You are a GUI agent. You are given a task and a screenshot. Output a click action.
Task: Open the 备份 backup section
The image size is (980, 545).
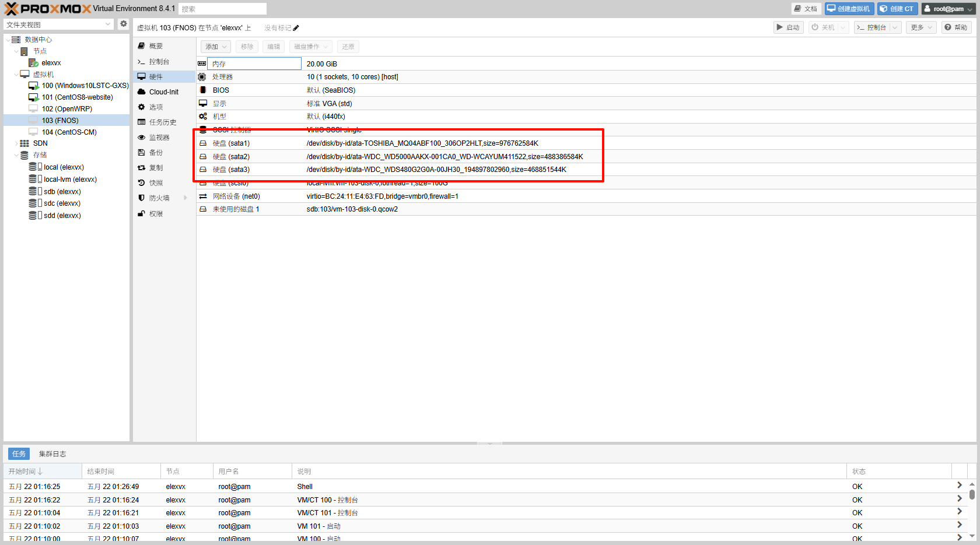pyautogui.click(x=156, y=153)
